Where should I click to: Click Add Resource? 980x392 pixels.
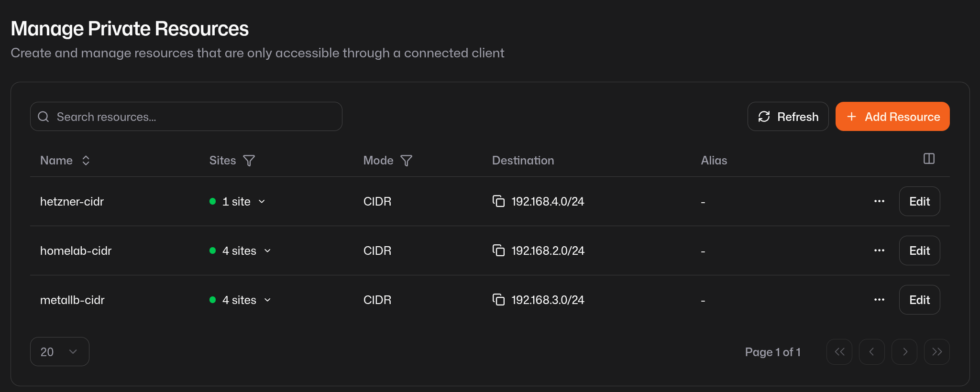click(892, 117)
